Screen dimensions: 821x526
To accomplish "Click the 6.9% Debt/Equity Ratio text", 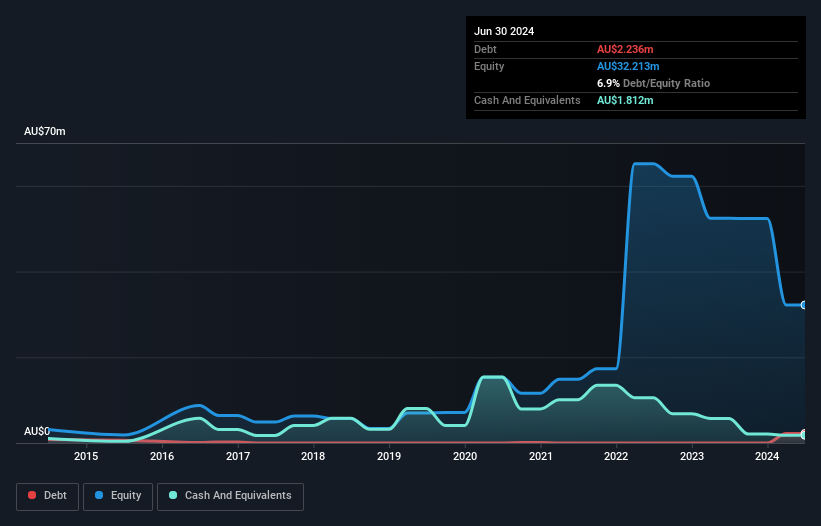I will pyautogui.click(x=653, y=83).
